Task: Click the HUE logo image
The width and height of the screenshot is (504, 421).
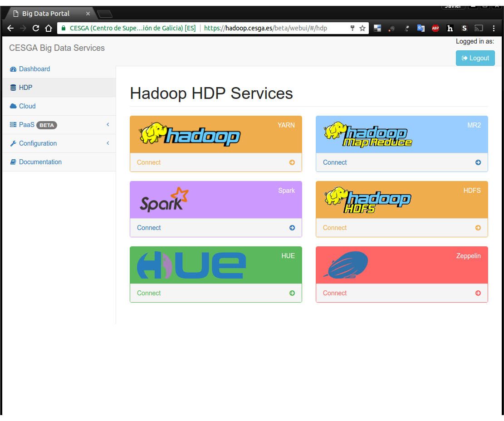Action: tap(191, 265)
